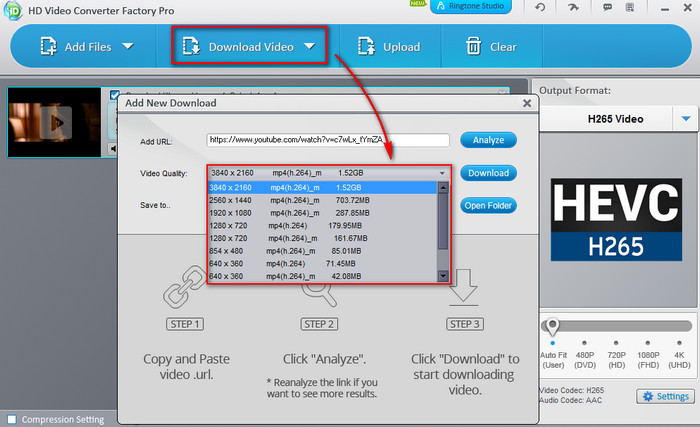
Task: Play the video thumbnail preview
Action: 56,122
